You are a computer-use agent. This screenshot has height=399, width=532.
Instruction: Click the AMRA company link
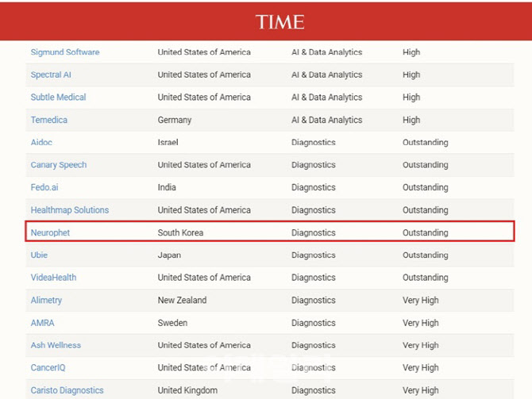point(42,323)
